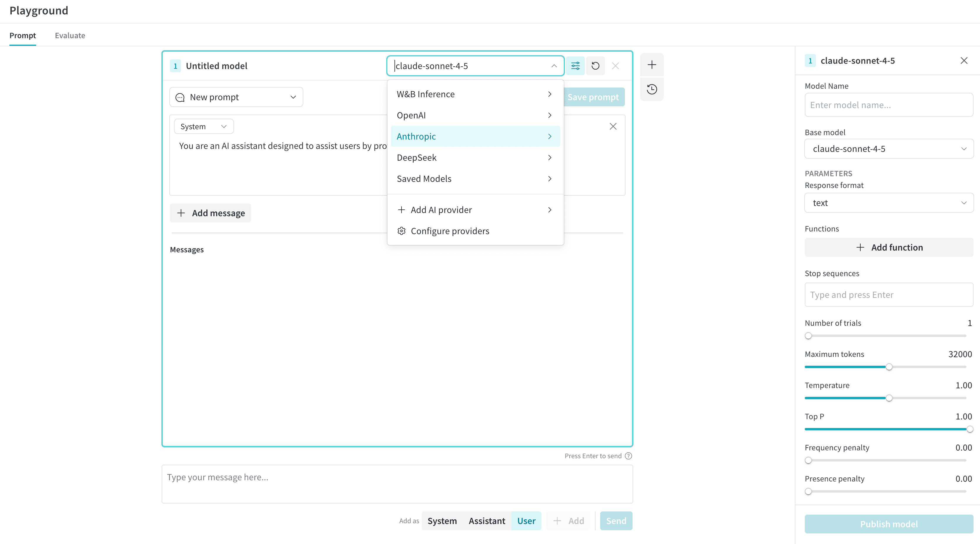Image resolution: width=980 pixels, height=544 pixels.
Task: Click the Untitled model title
Action: click(x=216, y=66)
